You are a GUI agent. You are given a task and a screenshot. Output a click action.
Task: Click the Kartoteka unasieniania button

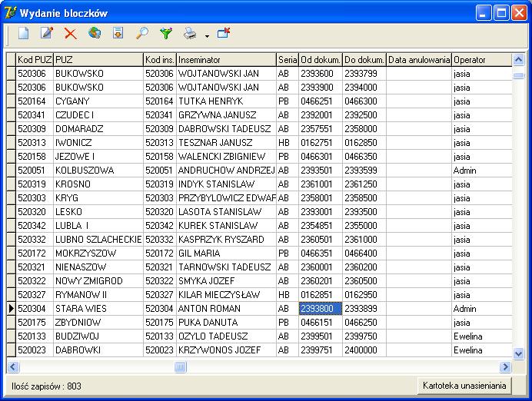click(x=464, y=386)
